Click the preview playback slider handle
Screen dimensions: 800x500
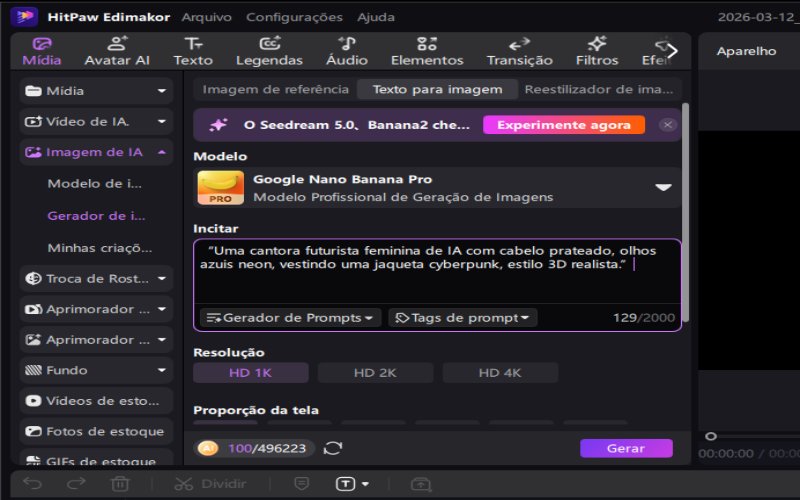[x=711, y=436]
